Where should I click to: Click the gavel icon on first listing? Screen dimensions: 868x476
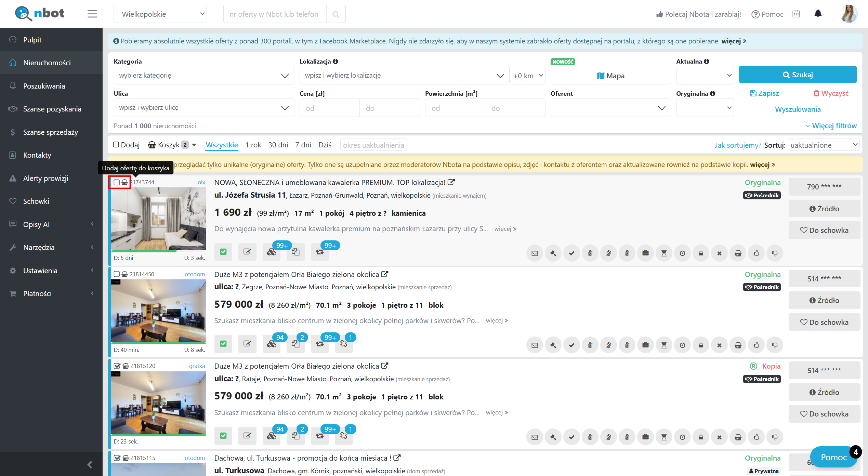553,253
